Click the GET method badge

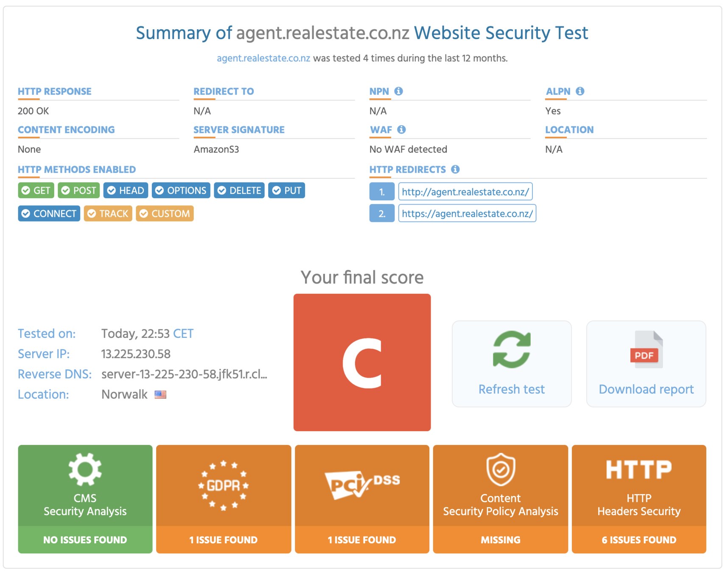36,191
